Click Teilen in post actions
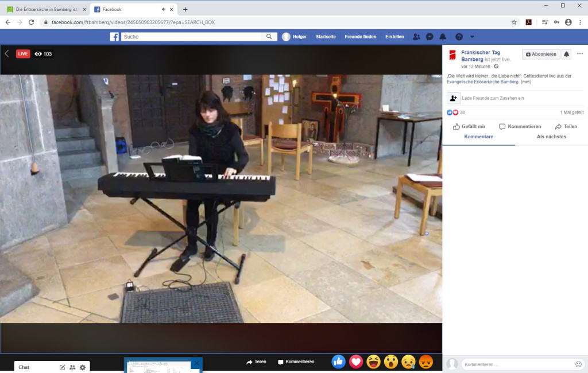 (566, 126)
